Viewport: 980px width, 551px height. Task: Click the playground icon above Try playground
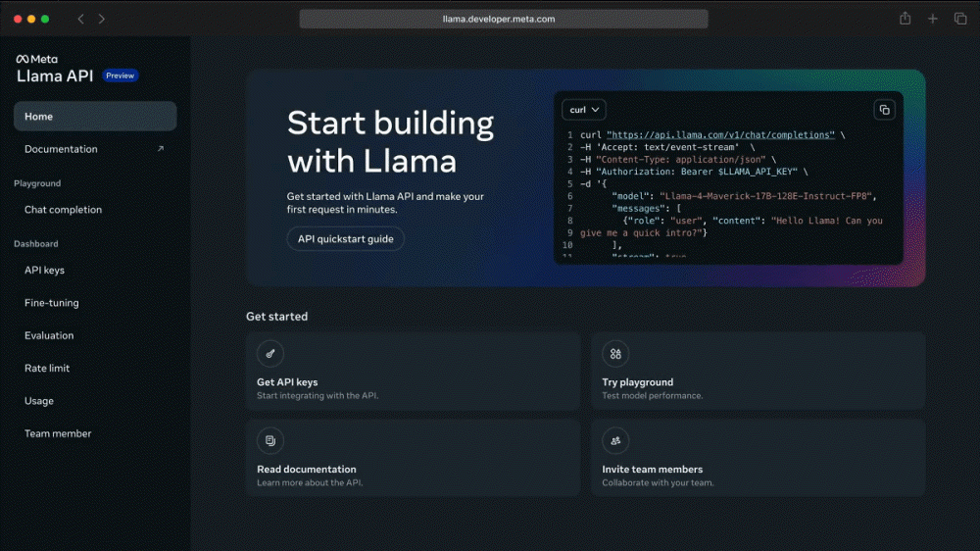[615, 354]
